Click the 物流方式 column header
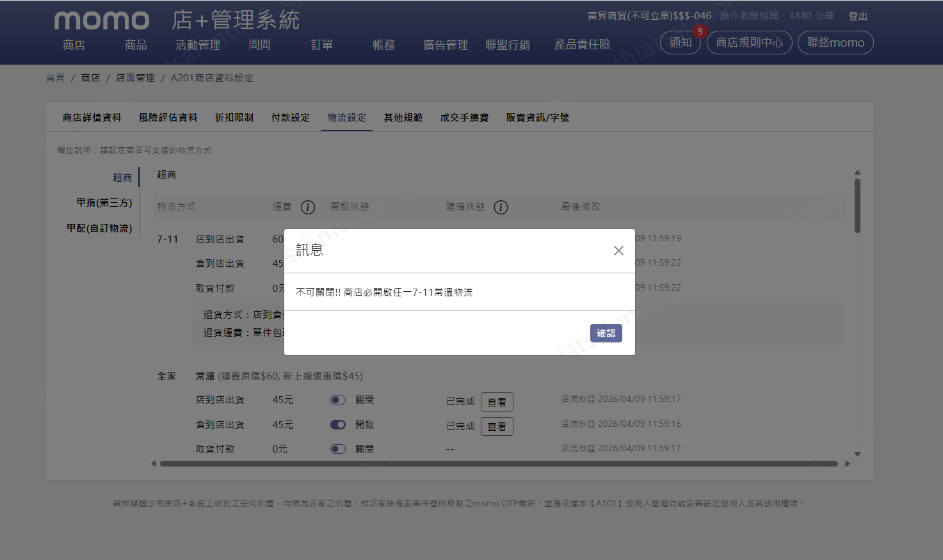Image resolution: width=943 pixels, height=560 pixels. (177, 207)
